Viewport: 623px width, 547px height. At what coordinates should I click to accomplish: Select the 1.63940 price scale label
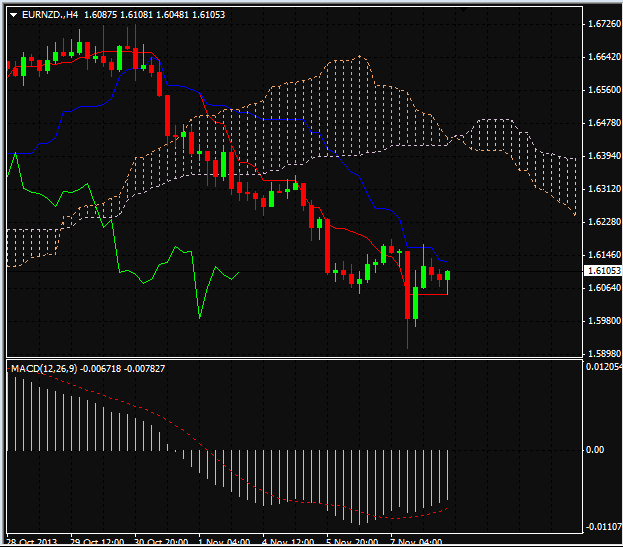(604, 156)
